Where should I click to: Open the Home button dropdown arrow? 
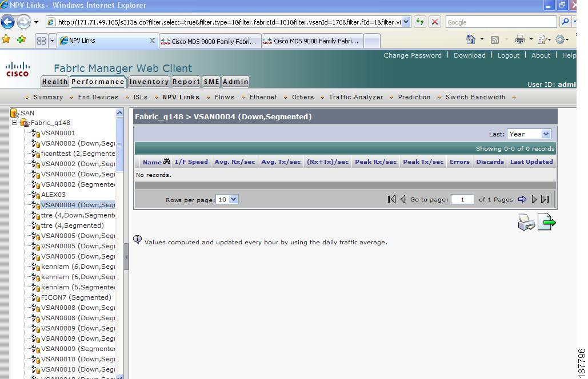pyautogui.click(x=482, y=39)
